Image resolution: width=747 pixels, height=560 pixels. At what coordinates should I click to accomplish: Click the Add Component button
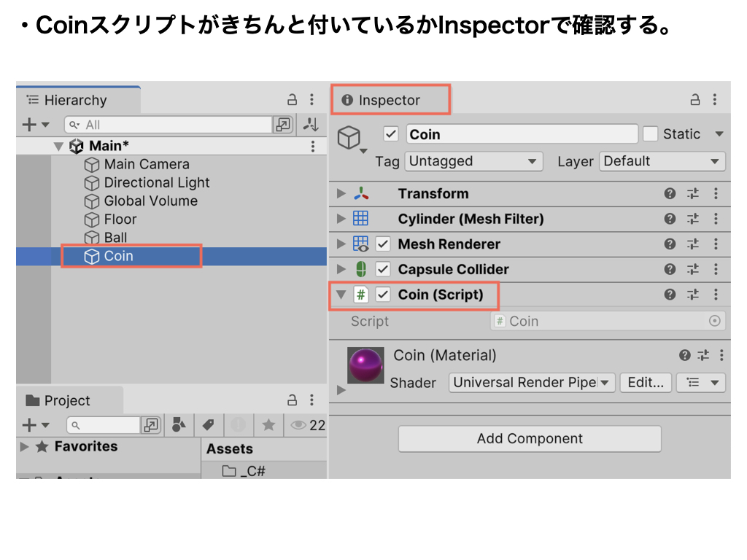coord(529,438)
